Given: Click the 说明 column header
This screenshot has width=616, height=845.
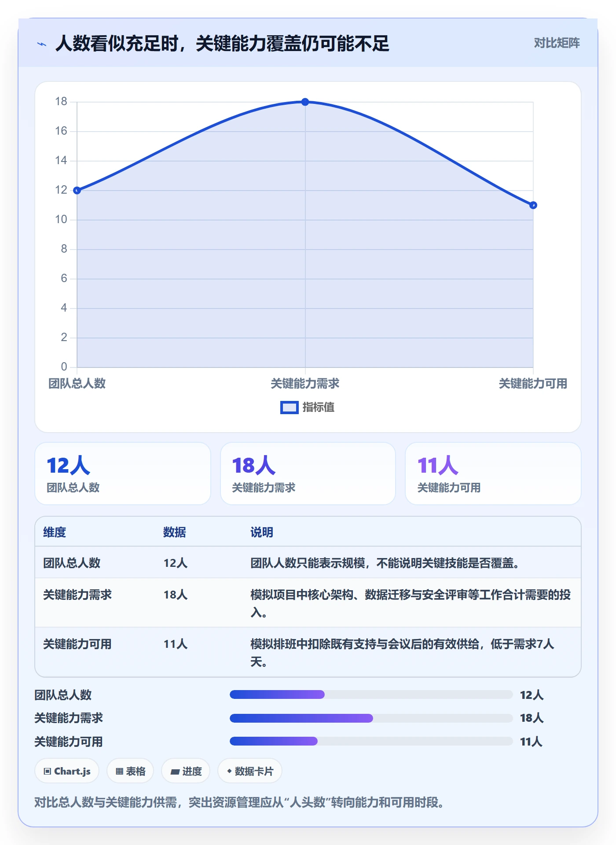Looking at the screenshot, I should (x=262, y=532).
